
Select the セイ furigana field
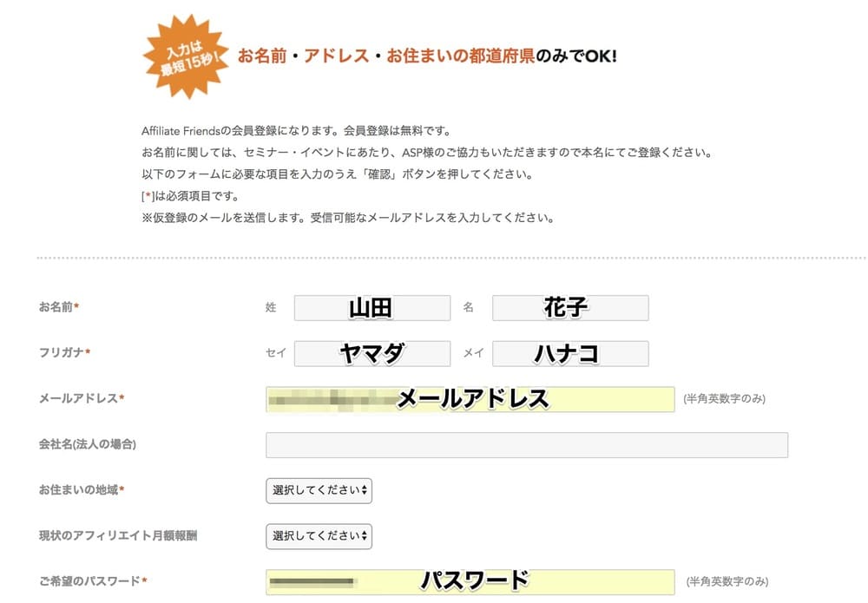coord(372,353)
